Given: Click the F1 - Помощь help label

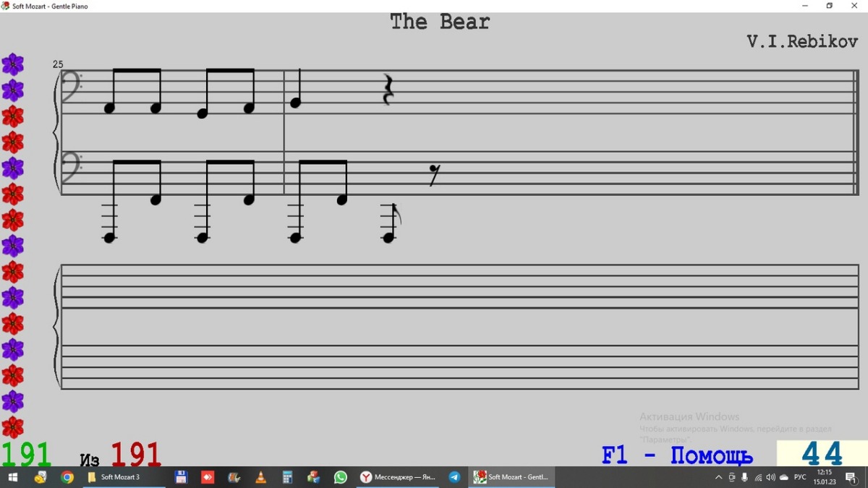Looking at the screenshot, I should [677, 455].
